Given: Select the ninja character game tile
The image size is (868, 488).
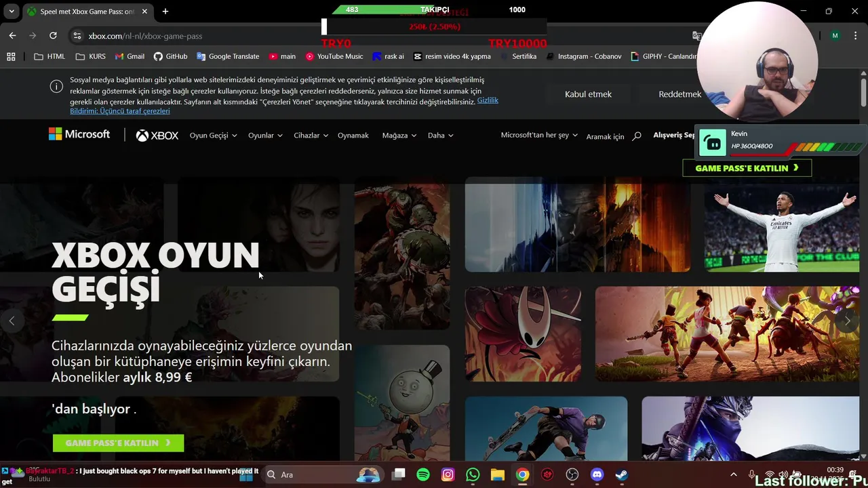Looking at the screenshot, I should coord(750,429).
